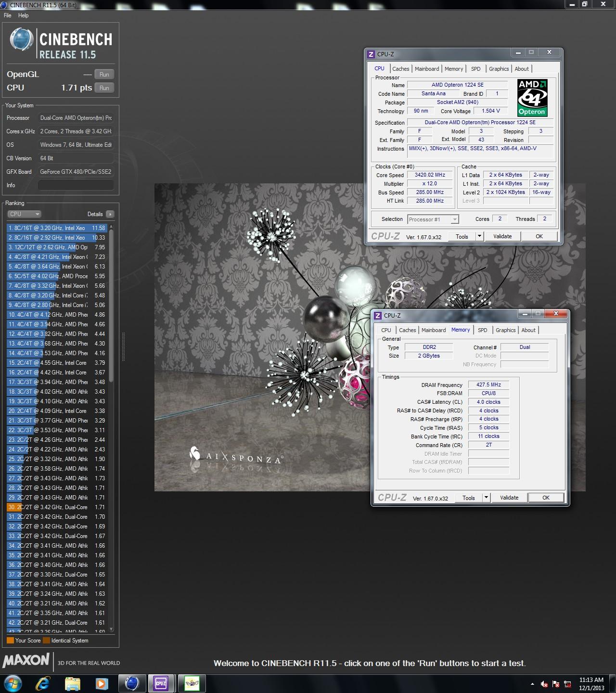Click the ranking list scrollbar
This screenshot has width=616, height=693.
[112, 306]
